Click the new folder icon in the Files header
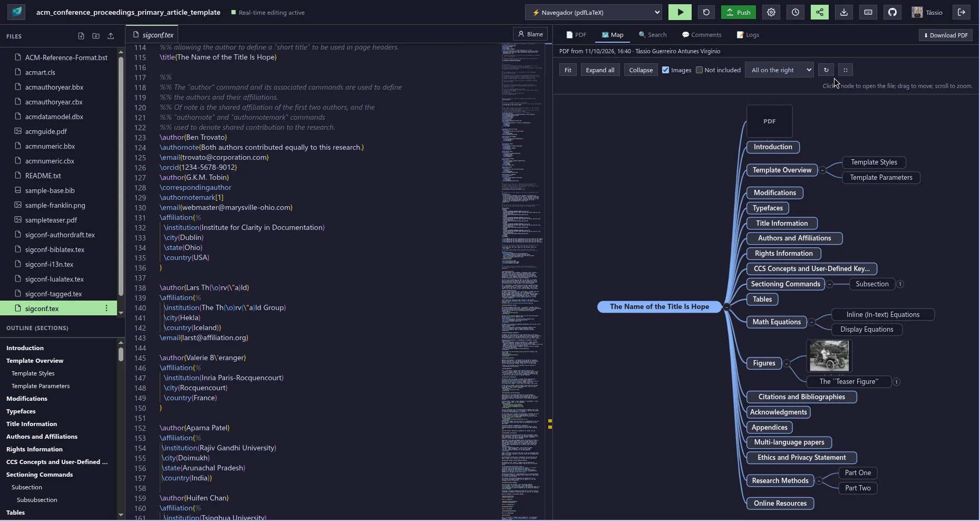Screen dimensions: 980x521 pos(95,36)
